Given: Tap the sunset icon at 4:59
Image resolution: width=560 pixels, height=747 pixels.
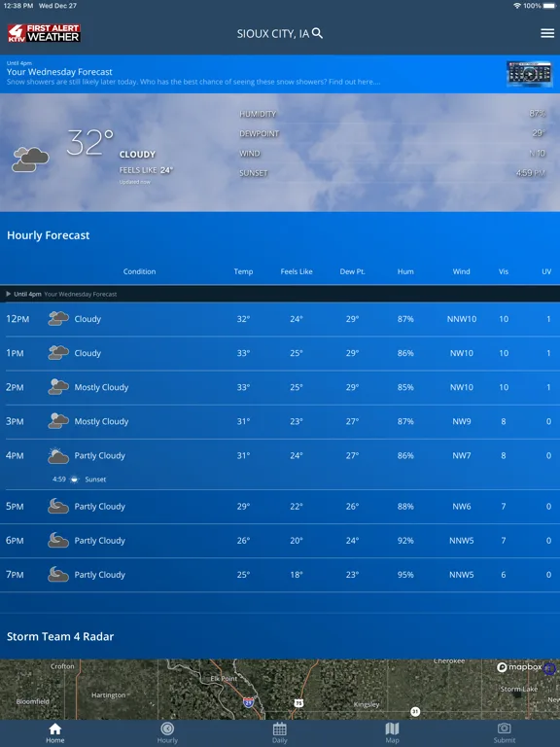Looking at the screenshot, I should pyautogui.click(x=74, y=480).
